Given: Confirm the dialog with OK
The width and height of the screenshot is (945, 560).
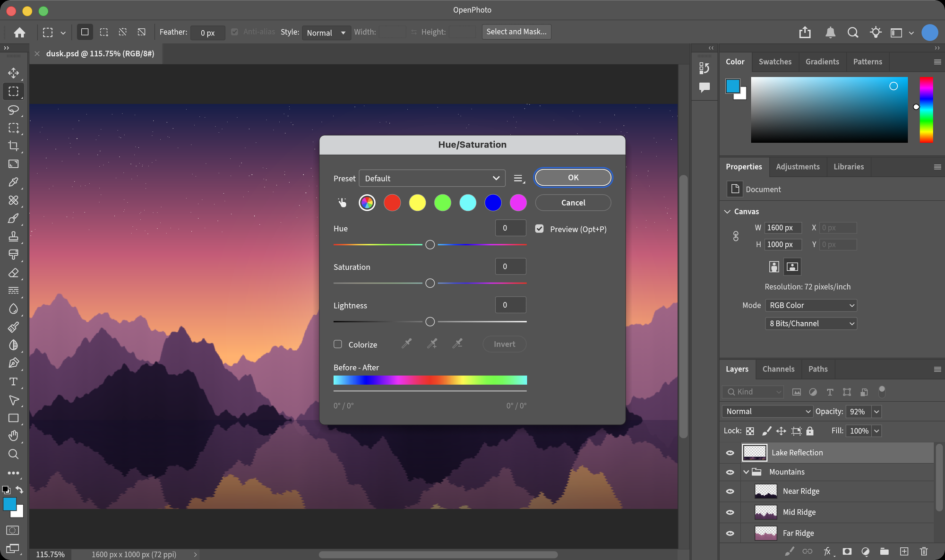Looking at the screenshot, I should coord(573,177).
